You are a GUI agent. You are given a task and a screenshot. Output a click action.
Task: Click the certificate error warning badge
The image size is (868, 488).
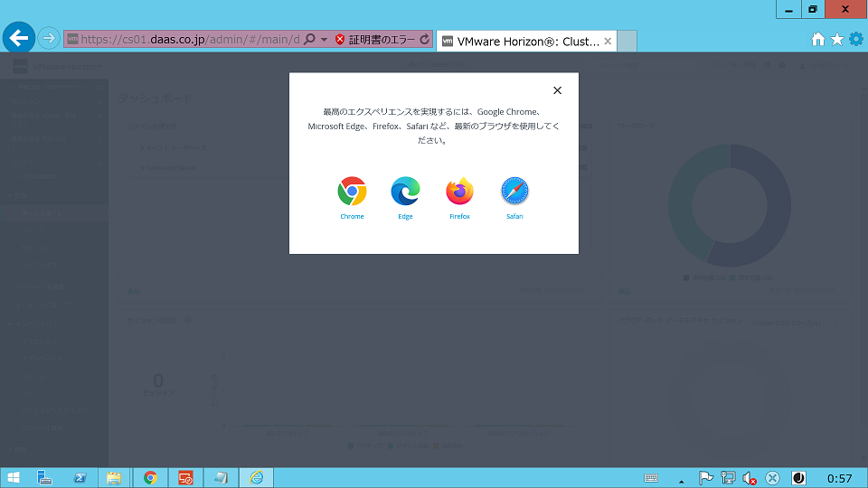point(375,39)
